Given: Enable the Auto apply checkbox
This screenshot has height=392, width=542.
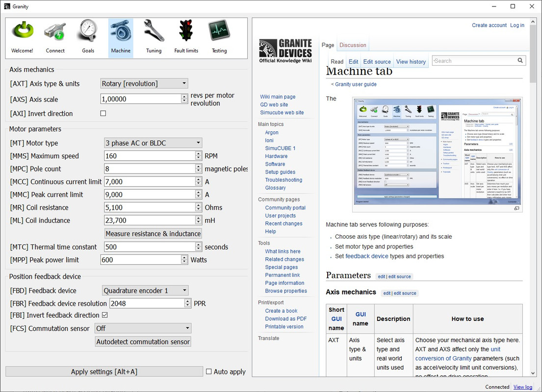Looking at the screenshot, I should (209, 371).
